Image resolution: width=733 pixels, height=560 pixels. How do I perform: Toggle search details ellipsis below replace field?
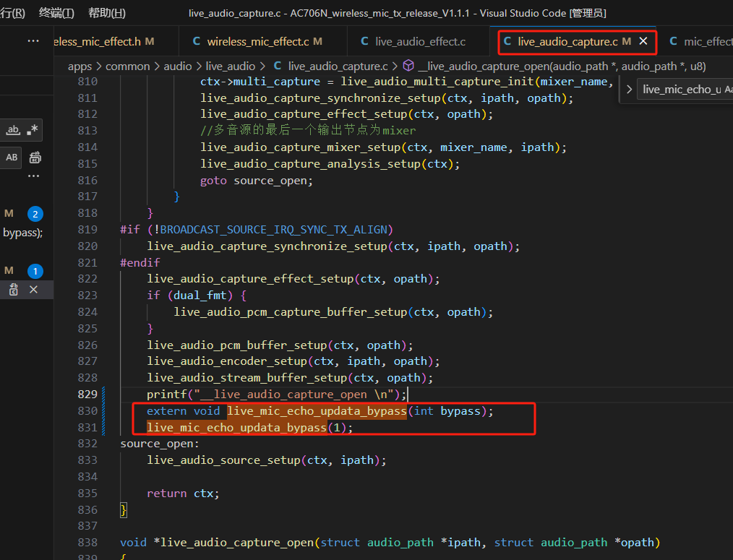(x=33, y=176)
